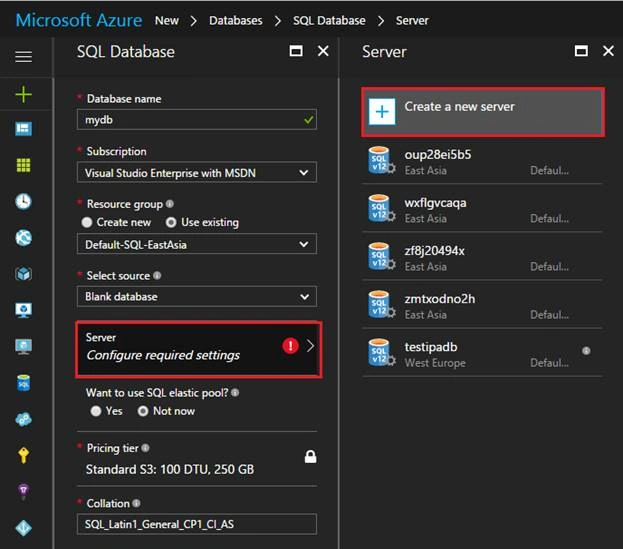The image size is (623, 549).
Task: Select Use existing resource group radio
Action: (171, 222)
